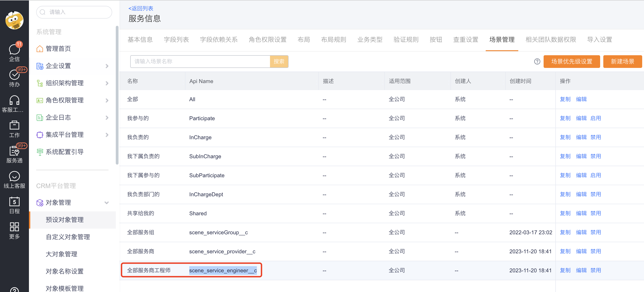The width and height of the screenshot is (644, 292).
Task: Switch to the 字段依赖关系 tab
Action: (219, 40)
